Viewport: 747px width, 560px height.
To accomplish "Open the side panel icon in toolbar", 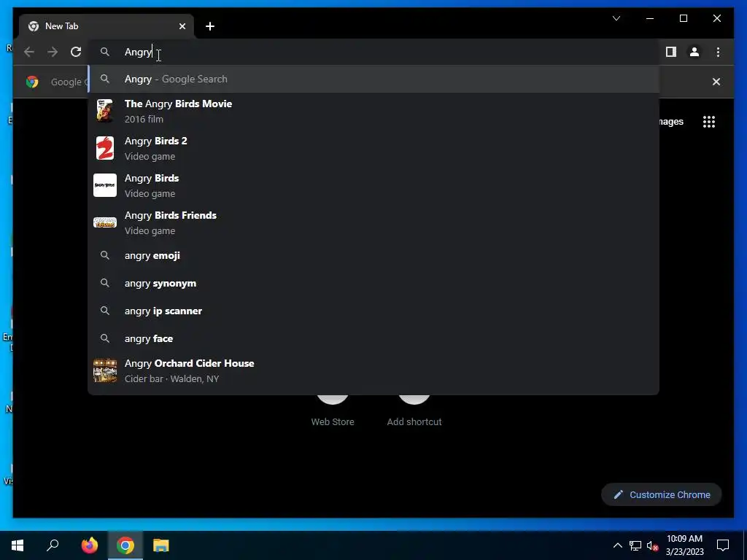I will point(671,52).
